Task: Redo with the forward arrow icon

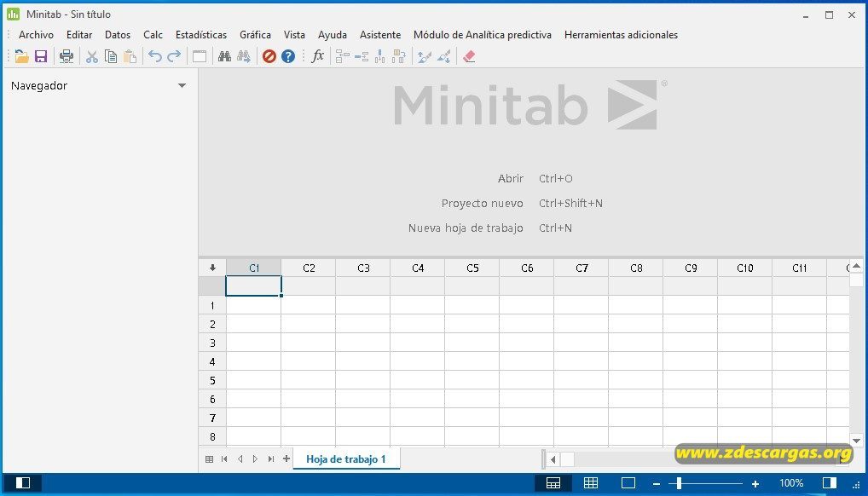Action: tap(174, 56)
